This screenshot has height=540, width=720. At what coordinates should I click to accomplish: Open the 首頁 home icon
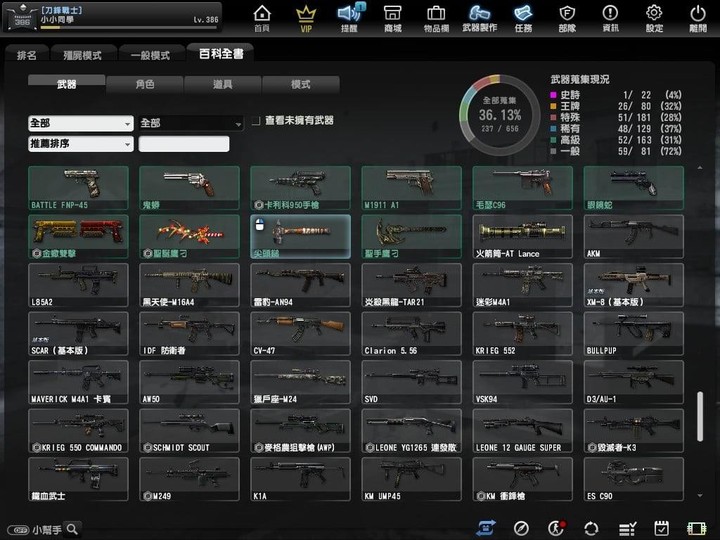pyautogui.click(x=261, y=17)
